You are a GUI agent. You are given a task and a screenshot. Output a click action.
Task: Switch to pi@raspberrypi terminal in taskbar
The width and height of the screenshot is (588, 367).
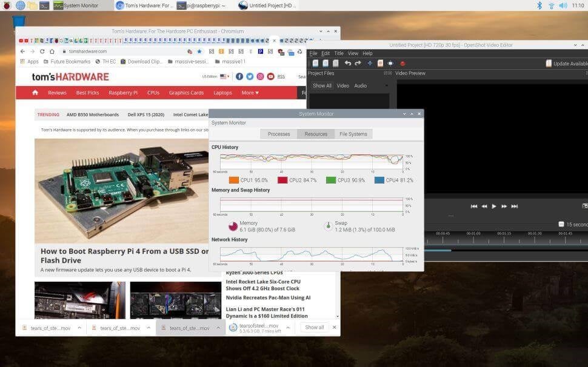(201, 5)
